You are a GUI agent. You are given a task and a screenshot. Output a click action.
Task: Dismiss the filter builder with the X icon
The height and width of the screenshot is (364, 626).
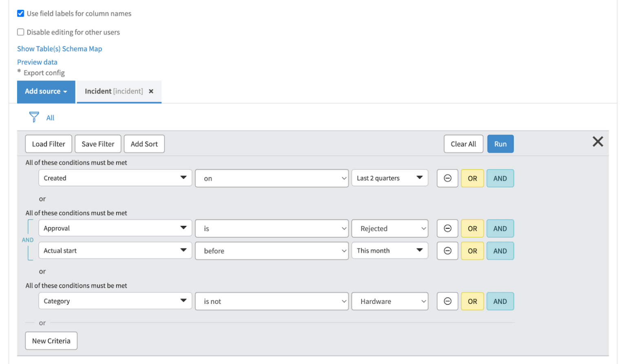pos(597,142)
